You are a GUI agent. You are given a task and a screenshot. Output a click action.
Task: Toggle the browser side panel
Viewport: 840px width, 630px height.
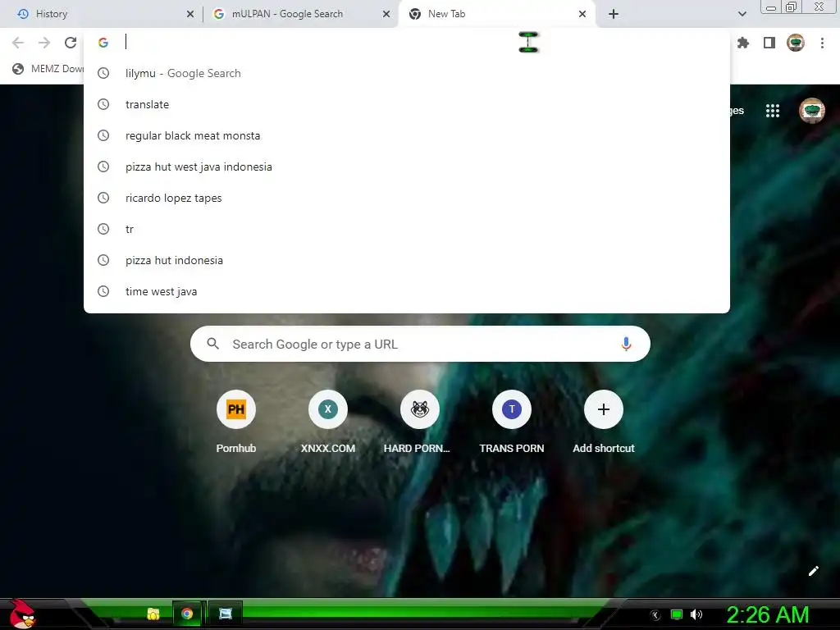(769, 43)
